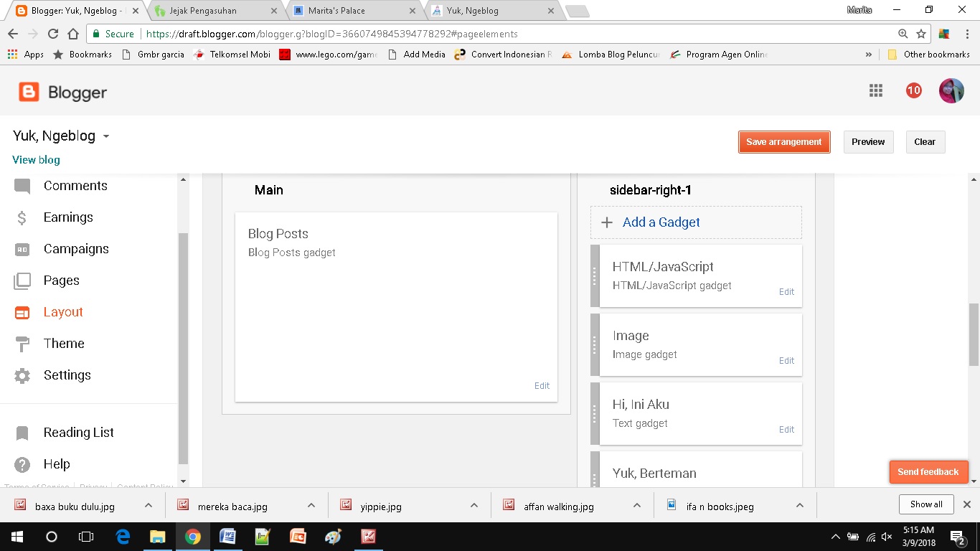Click the Earnings dollar icon

pyautogui.click(x=22, y=217)
